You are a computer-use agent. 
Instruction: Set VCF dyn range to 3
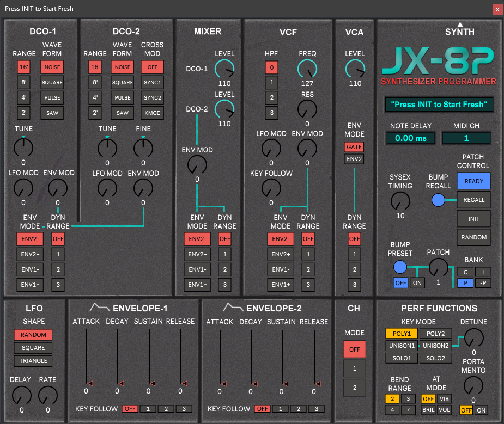(x=308, y=285)
